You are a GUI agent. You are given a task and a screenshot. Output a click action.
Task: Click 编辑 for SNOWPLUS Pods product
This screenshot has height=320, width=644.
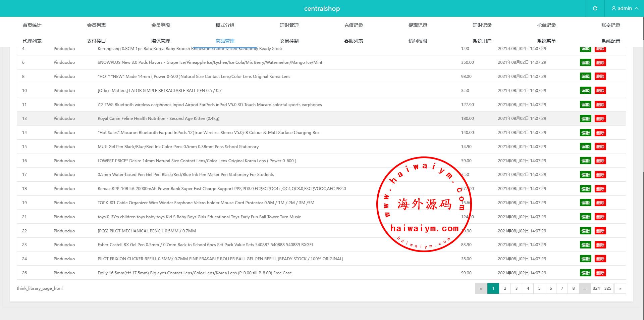click(x=585, y=62)
